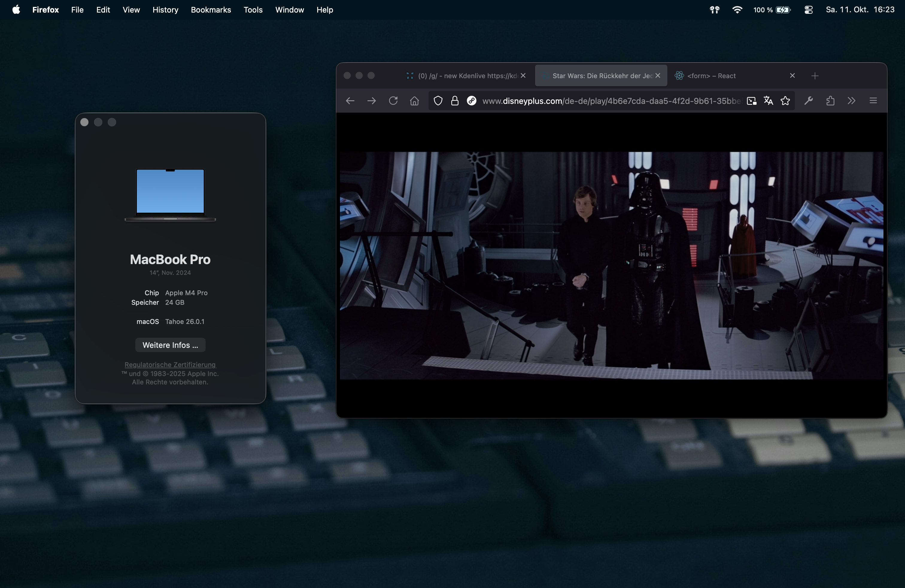The image size is (905, 588).
Task: Click the site security padlock icon
Action: (x=455, y=101)
